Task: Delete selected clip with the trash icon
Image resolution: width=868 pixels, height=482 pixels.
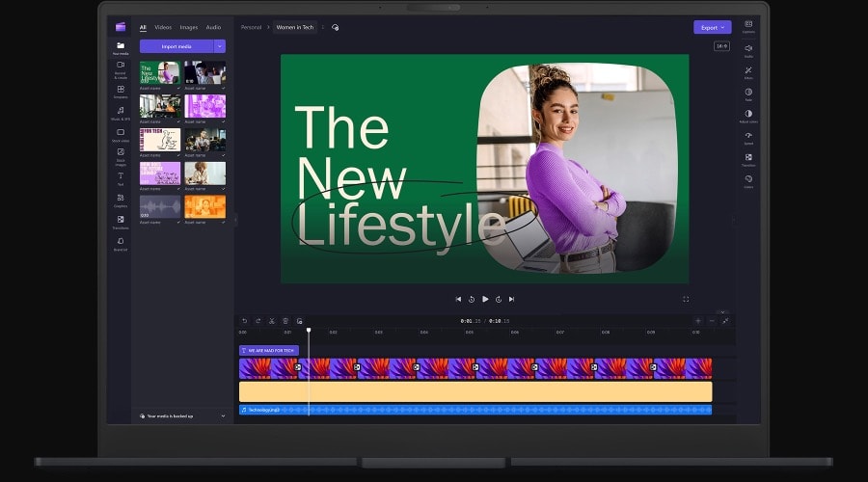Action: [285, 321]
